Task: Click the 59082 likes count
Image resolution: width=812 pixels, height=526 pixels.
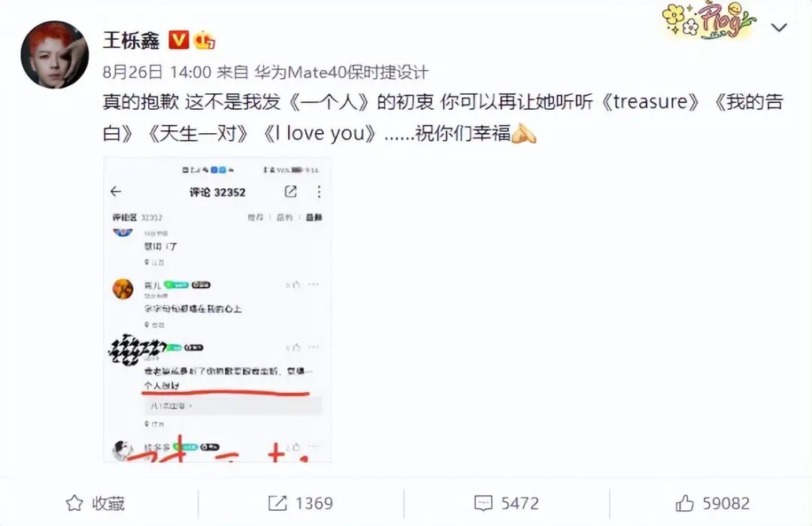Action: 726,503
